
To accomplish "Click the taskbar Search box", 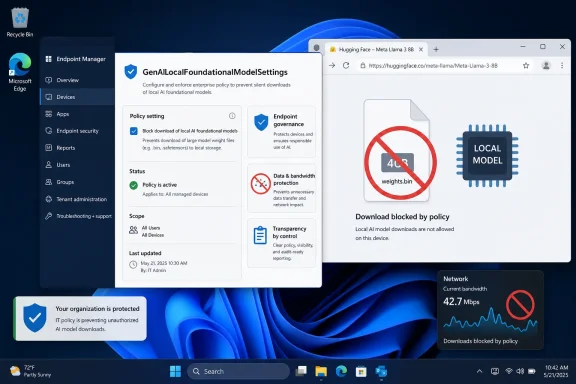I will (238, 372).
